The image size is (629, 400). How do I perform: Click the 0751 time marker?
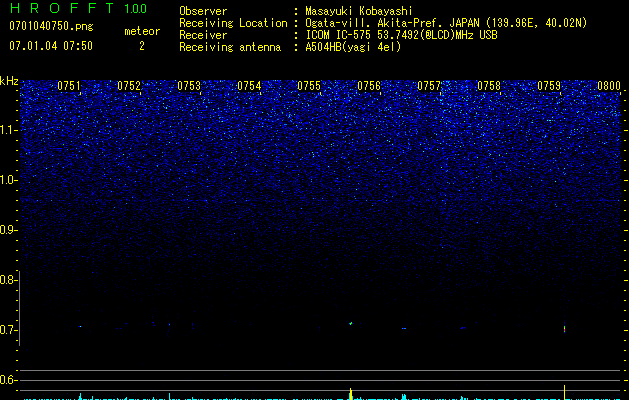69,86
